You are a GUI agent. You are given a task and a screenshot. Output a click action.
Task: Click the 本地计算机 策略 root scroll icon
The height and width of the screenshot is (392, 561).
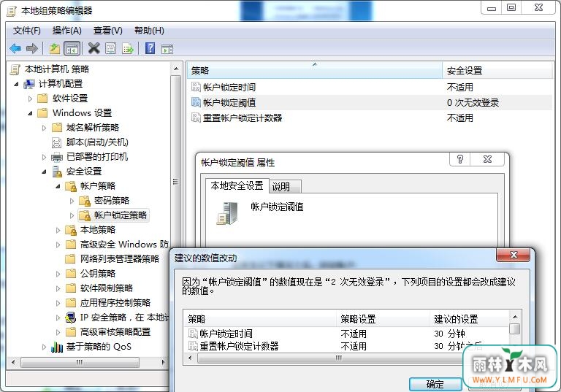(x=15, y=69)
